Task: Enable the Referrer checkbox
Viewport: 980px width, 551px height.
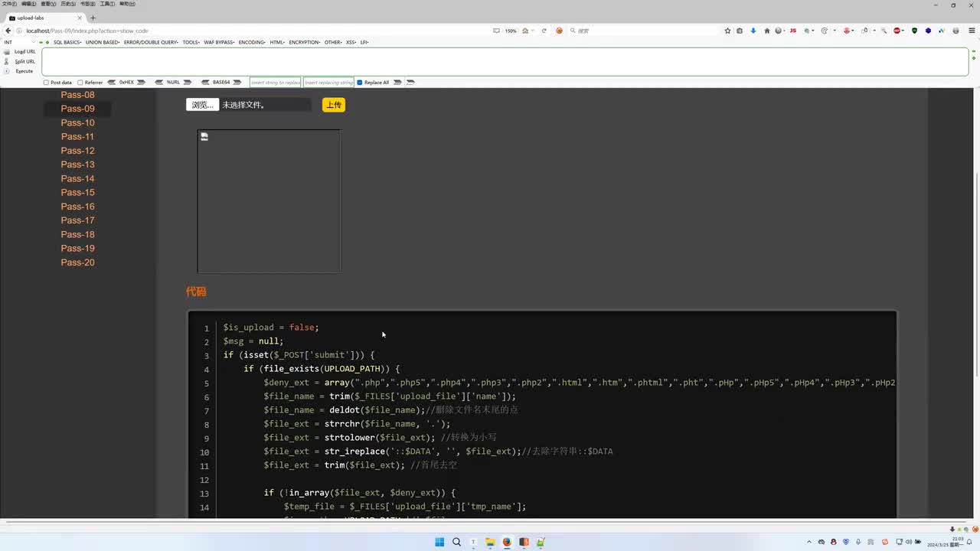Action: [x=80, y=83]
